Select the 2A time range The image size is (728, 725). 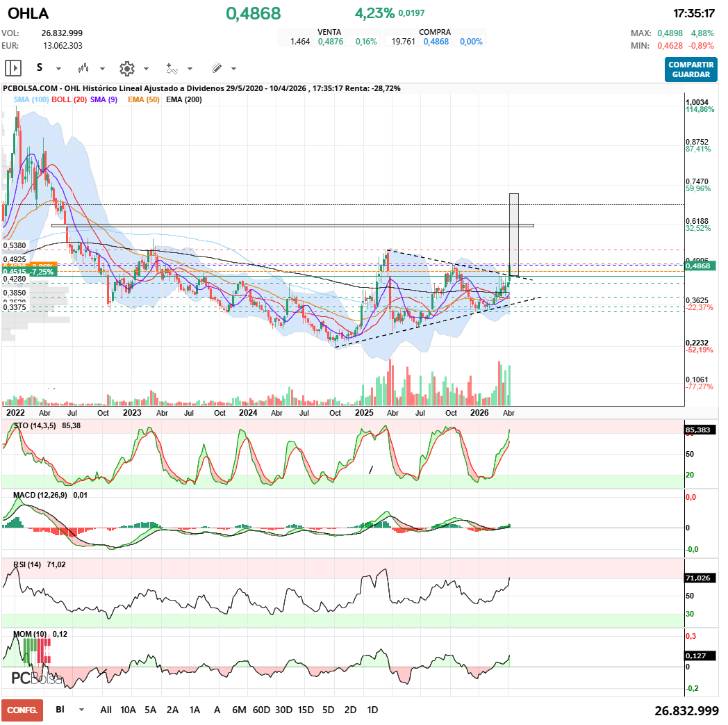click(173, 710)
